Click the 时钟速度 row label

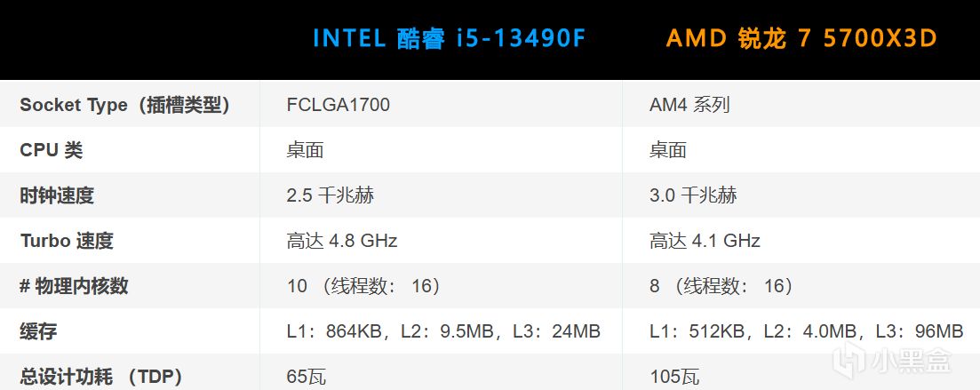coord(57,195)
